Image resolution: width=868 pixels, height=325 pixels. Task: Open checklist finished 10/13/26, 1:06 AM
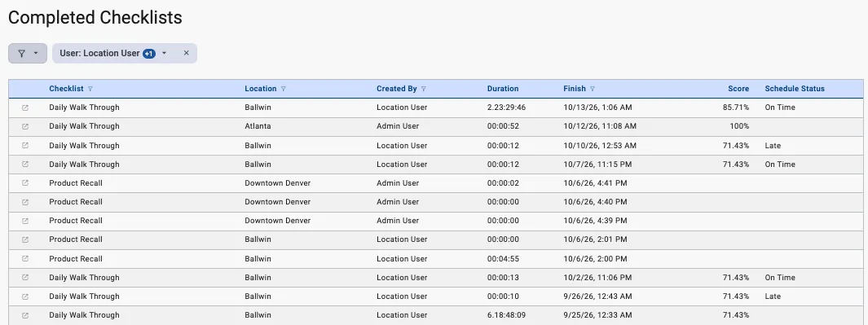click(25, 108)
